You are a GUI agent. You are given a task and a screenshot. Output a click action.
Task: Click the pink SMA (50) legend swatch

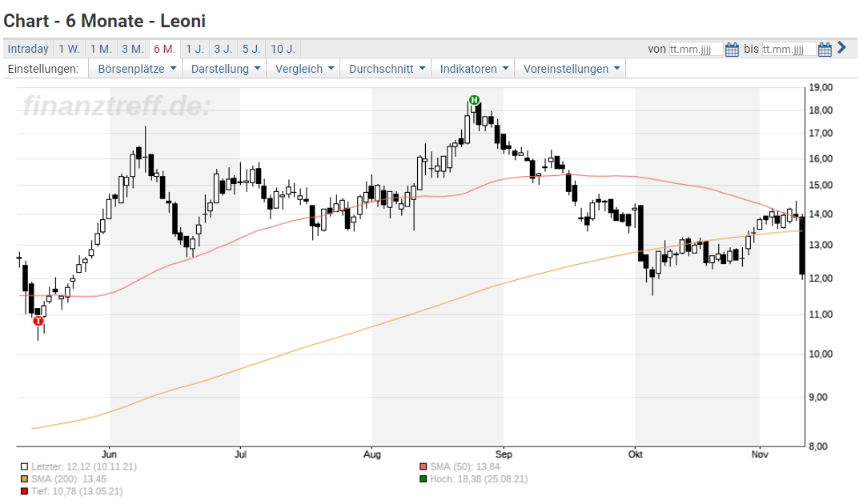pos(423,466)
